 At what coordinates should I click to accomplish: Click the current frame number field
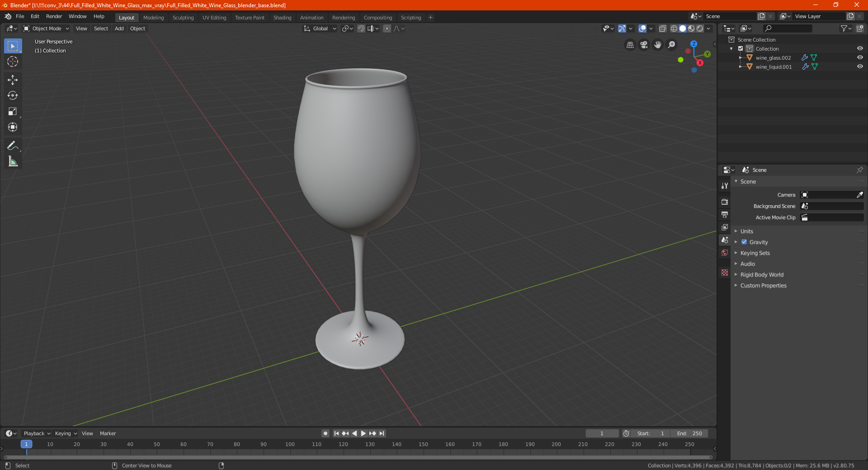[602, 433]
